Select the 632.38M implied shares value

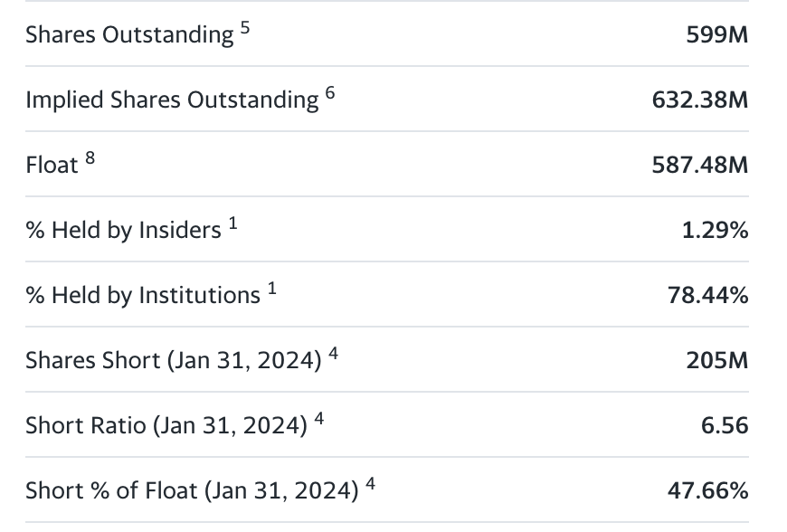click(x=699, y=100)
